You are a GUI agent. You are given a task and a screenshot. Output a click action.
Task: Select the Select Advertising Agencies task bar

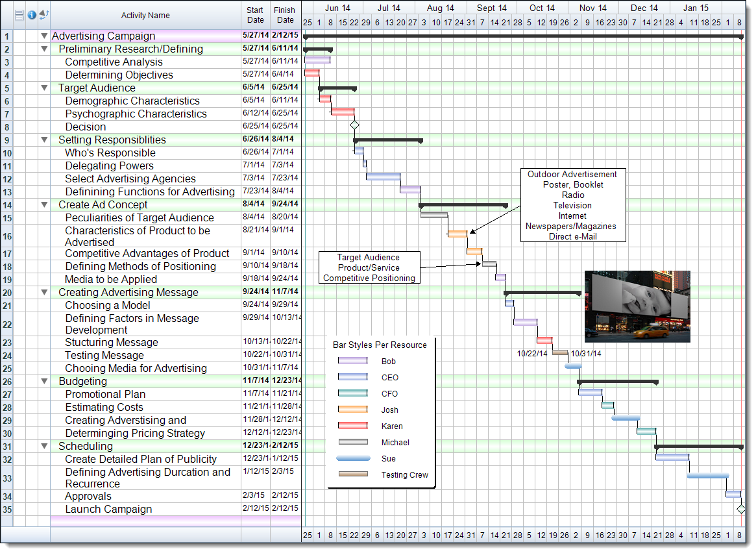click(x=383, y=177)
